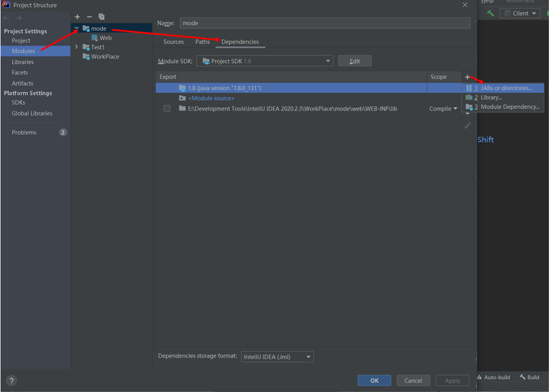
Task: Click the OK button
Action: tap(374, 380)
